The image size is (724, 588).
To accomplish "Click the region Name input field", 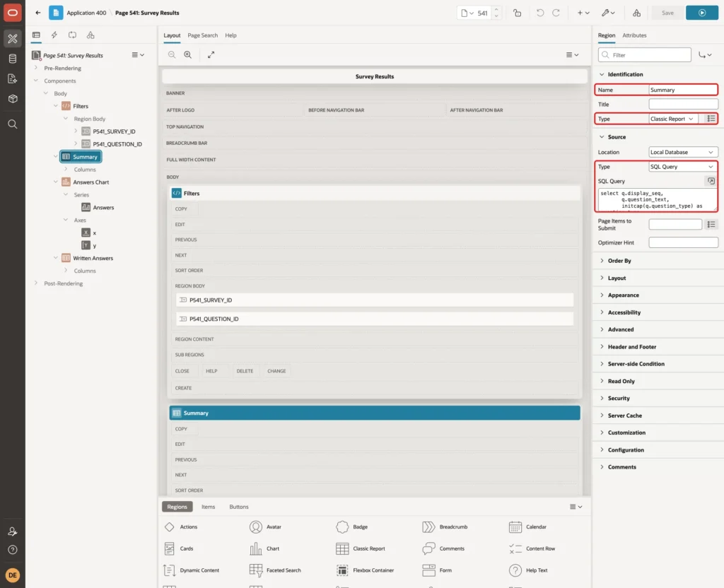I will click(x=682, y=90).
